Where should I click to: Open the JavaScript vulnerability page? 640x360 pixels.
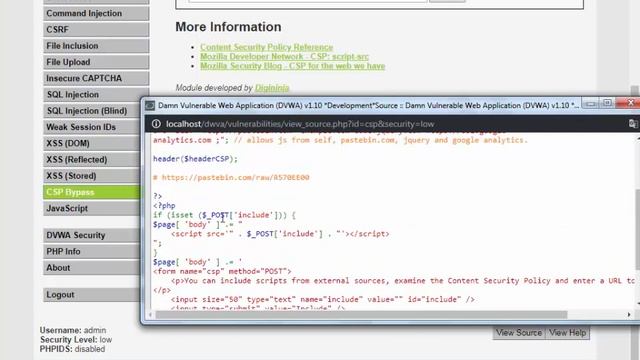pos(92,209)
